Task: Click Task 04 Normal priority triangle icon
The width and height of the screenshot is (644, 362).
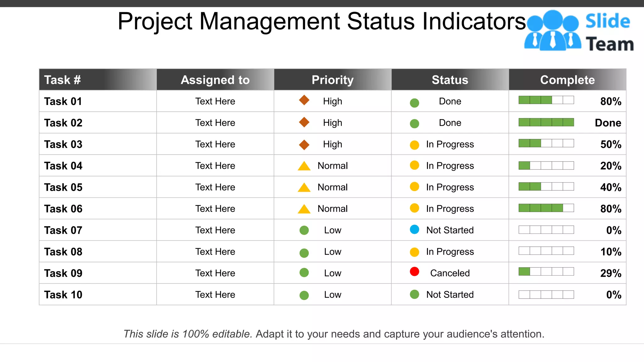Action: coord(304,166)
